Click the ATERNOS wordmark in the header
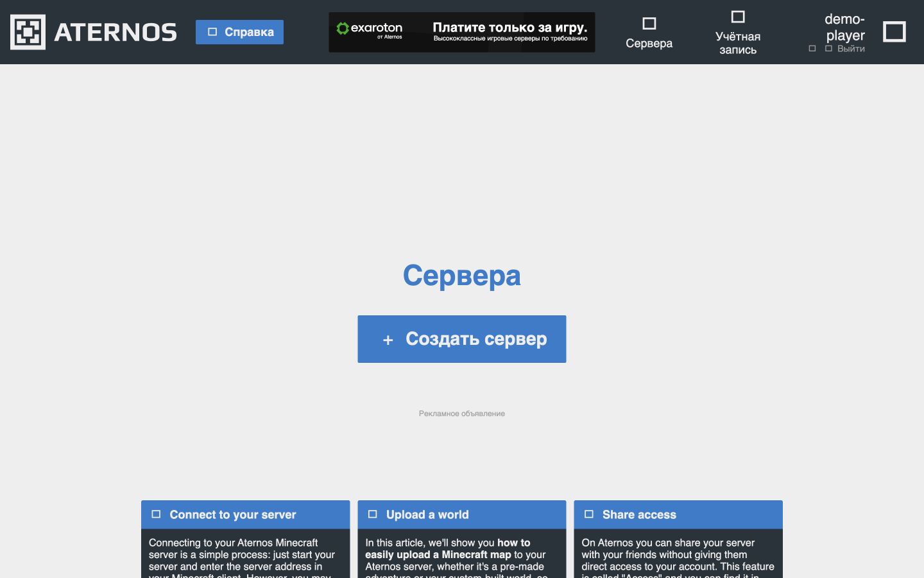The height and width of the screenshot is (578, 924). (x=116, y=32)
